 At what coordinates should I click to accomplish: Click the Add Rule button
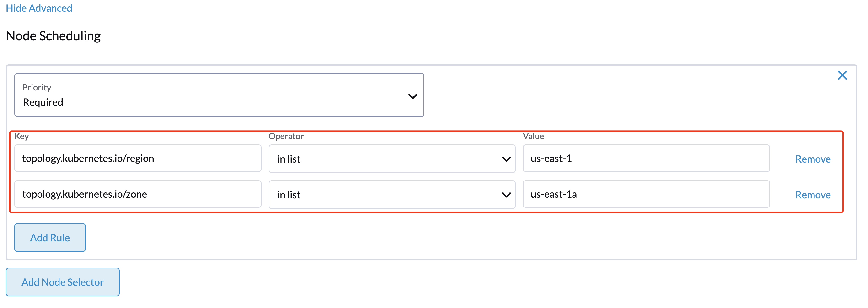click(50, 237)
